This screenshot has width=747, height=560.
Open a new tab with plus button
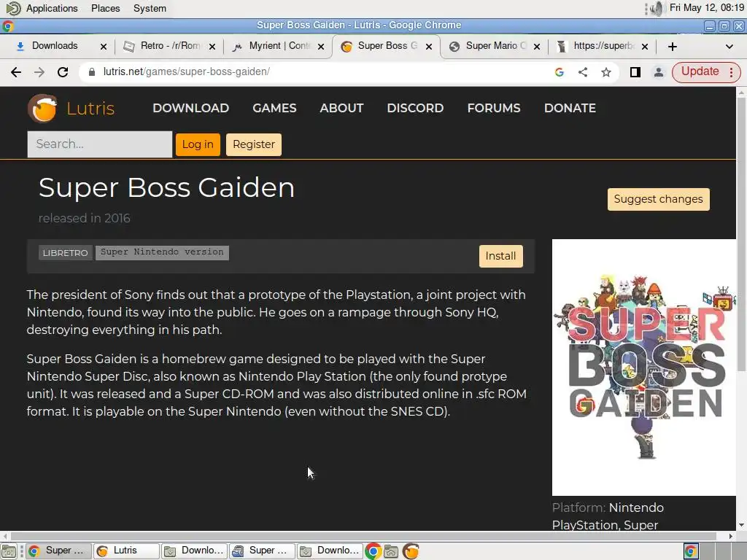[x=672, y=46]
